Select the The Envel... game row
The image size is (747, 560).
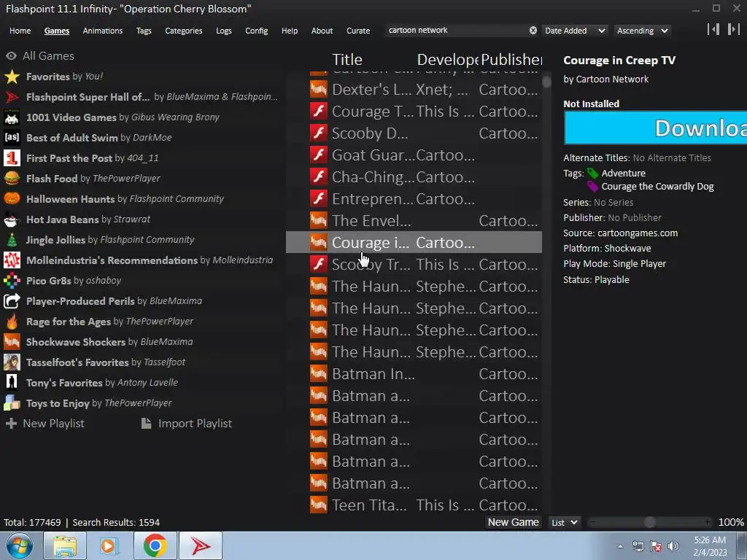click(414, 221)
